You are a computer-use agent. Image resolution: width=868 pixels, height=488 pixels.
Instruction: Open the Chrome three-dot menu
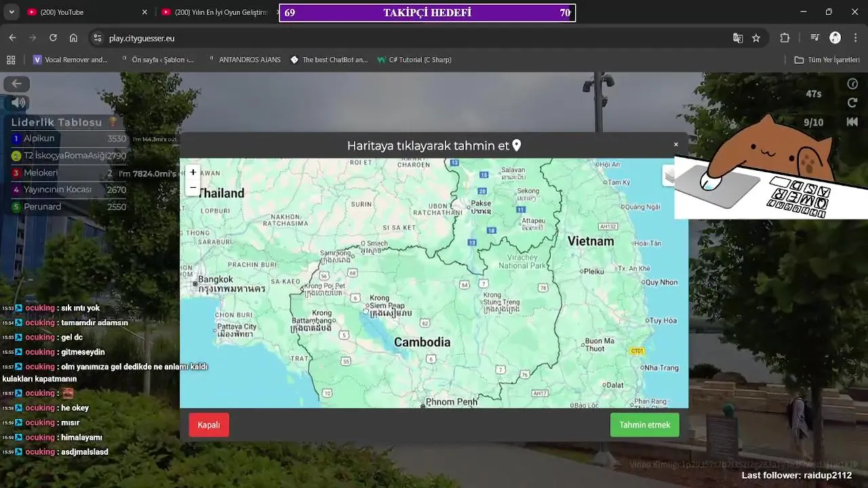click(856, 38)
